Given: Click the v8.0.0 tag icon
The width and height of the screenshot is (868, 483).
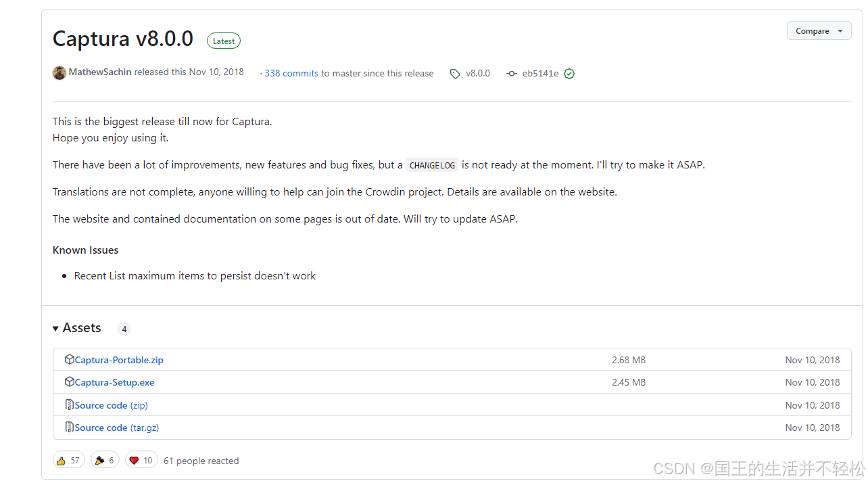Looking at the screenshot, I should [455, 74].
